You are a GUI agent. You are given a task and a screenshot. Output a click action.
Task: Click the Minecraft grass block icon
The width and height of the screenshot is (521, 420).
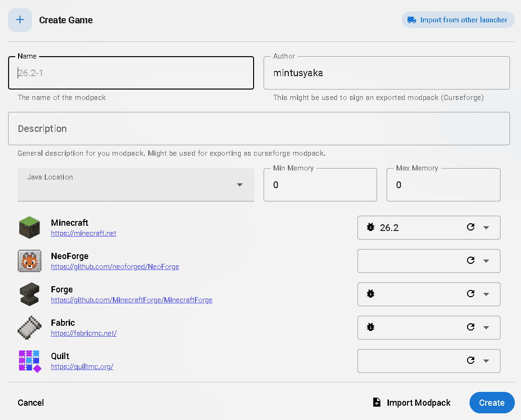click(30, 228)
